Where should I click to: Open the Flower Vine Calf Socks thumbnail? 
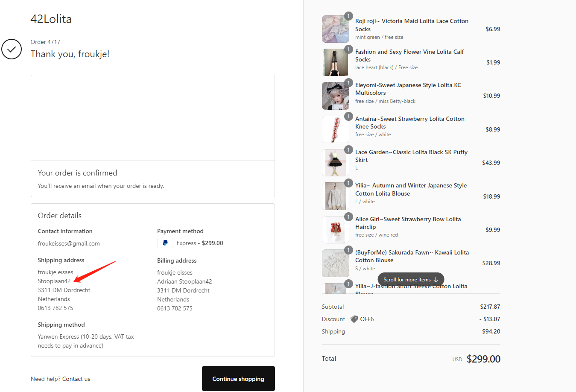336,62
